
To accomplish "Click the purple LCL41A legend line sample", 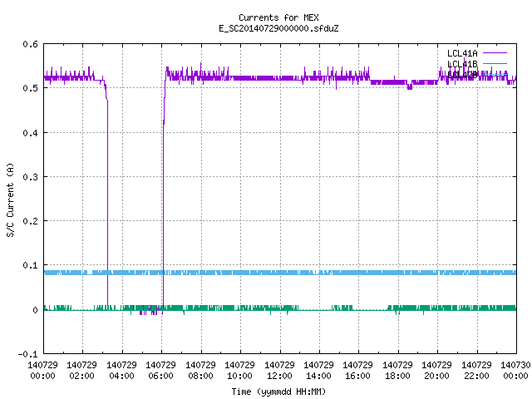I will click(x=495, y=53).
